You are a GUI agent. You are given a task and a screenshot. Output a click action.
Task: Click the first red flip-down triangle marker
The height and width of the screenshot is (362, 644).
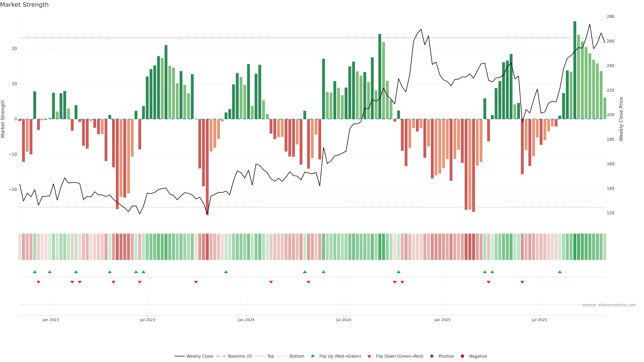tap(39, 282)
